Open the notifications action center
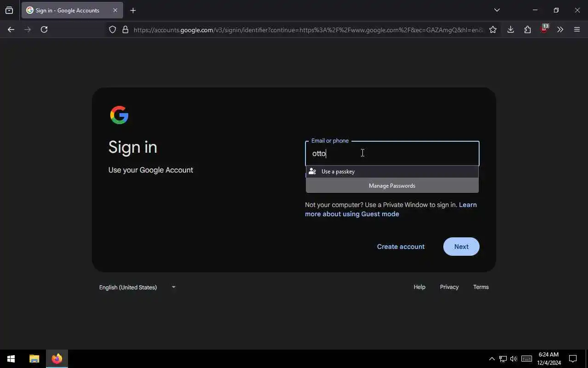The height and width of the screenshot is (368, 588). (573, 359)
